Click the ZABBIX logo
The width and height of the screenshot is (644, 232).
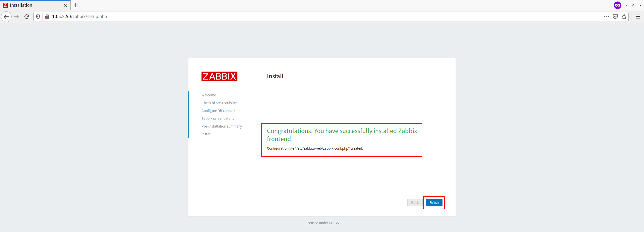[x=219, y=76]
